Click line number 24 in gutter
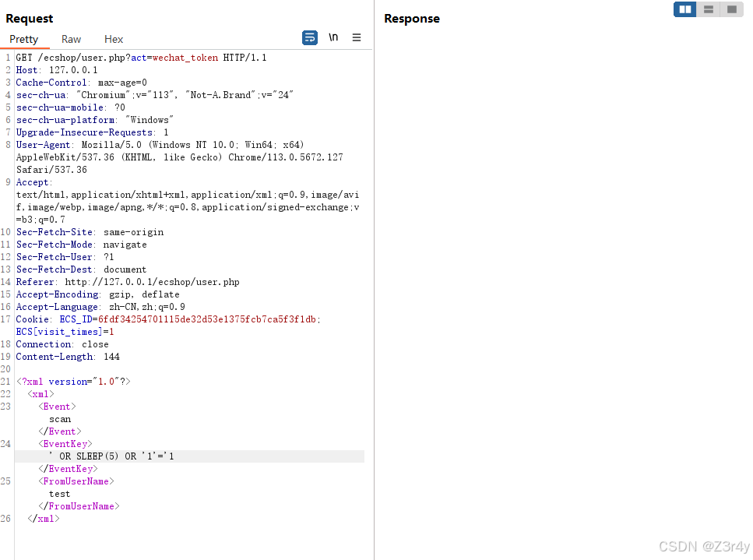Image resolution: width=753 pixels, height=560 pixels. [5, 444]
